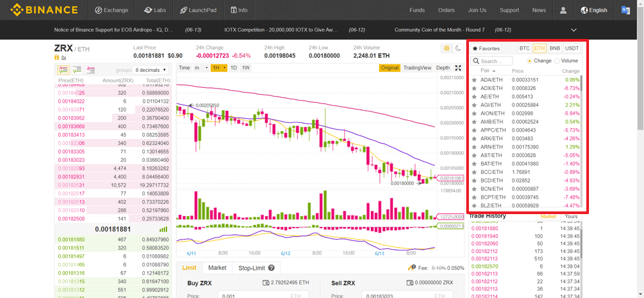Select the ETH market tab
This screenshot has height=298, width=644.
[539, 48]
